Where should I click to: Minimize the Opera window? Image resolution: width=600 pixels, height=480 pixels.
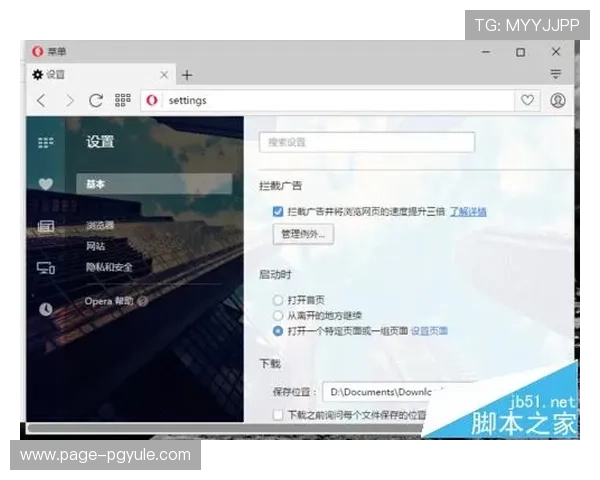click(486, 52)
